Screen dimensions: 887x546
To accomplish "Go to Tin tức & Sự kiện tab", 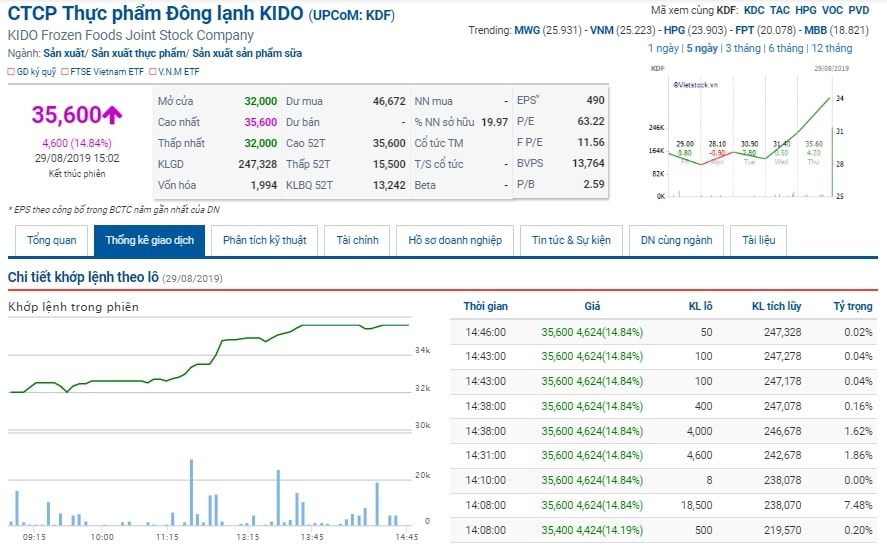I will [571, 240].
